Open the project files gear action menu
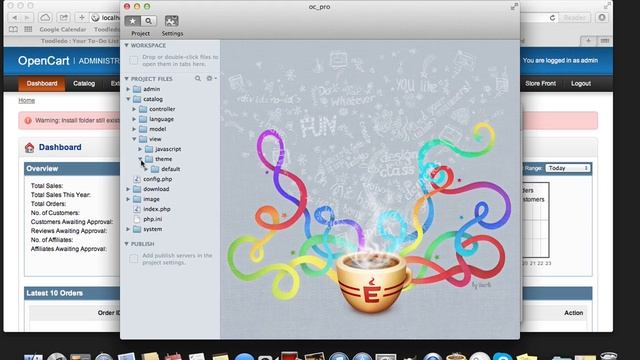 (211, 78)
